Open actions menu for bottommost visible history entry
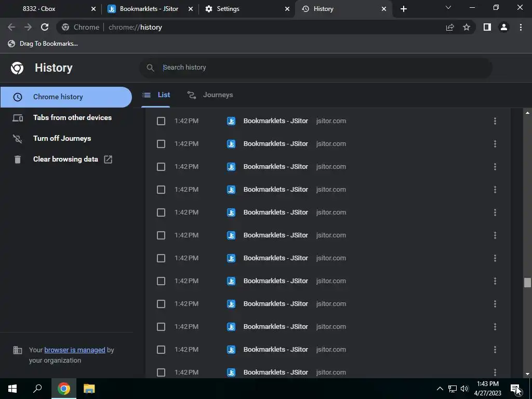Image resolution: width=532 pixels, height=399 pixels. pyautogui.click(x=495, y=372)
